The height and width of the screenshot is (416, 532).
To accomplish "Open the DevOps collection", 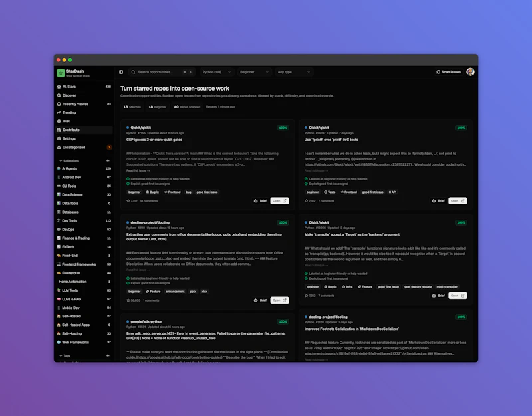I will click(x=84, y=230).
